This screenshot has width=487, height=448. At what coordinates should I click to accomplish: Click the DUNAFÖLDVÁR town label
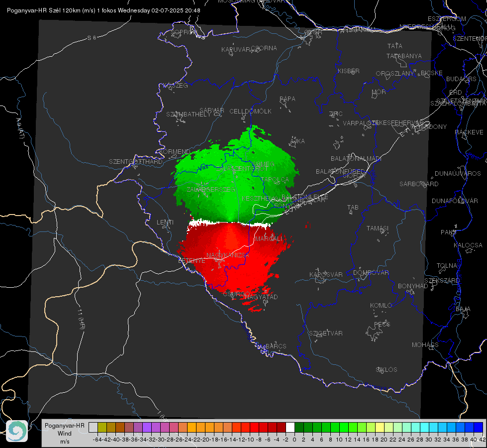[455, 201]
